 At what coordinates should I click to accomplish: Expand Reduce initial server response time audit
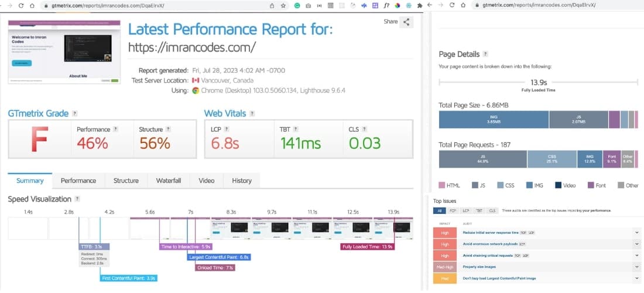click(x=636, y=233)
